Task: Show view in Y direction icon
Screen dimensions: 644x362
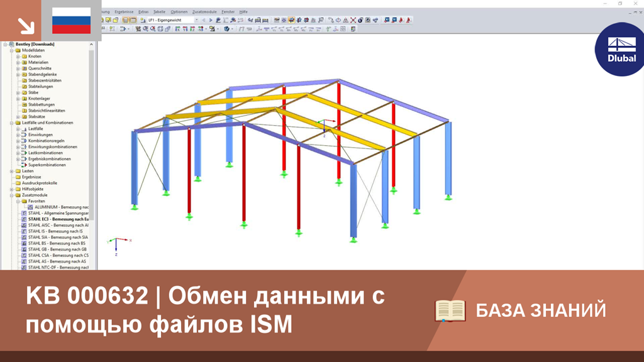Action: pyautogui.click(x=185, y=29)
